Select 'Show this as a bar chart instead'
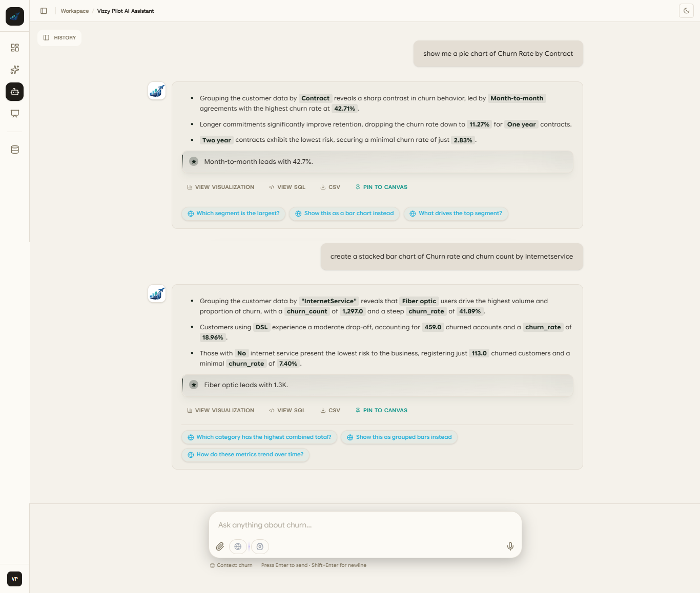 coord(344,214)
